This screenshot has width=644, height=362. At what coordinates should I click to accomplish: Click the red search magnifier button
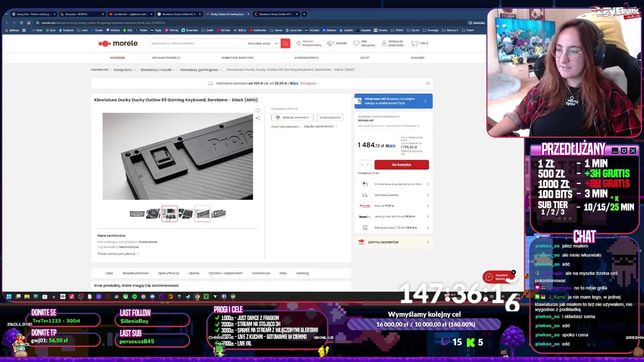point(285,43)
